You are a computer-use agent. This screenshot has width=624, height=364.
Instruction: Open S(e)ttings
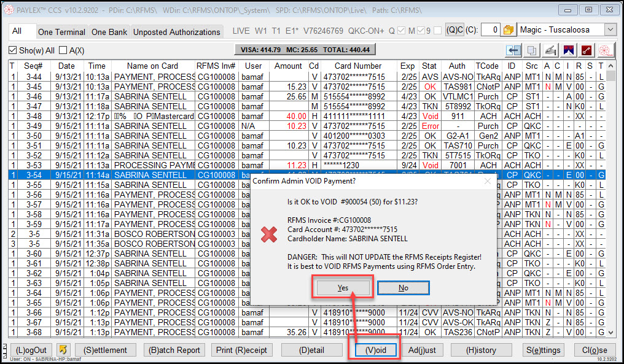coord(543,350)
